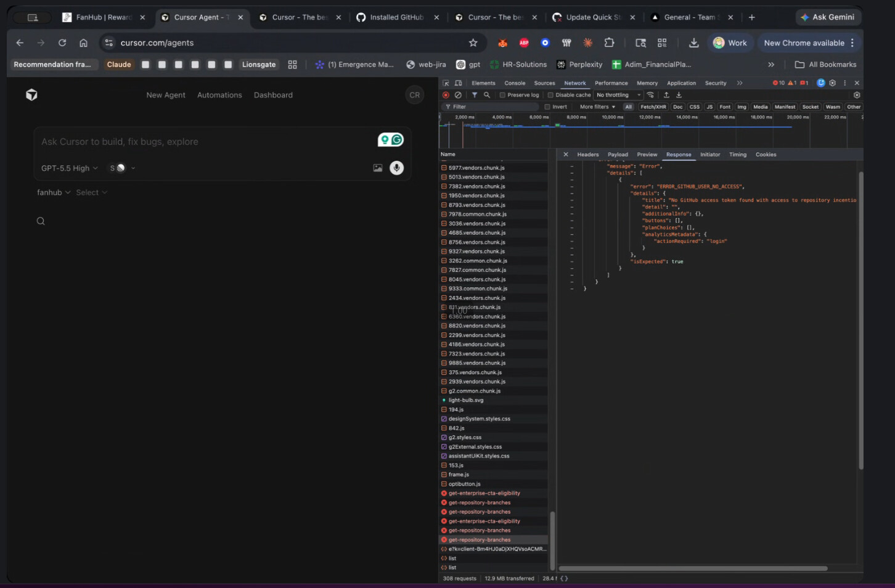Viewport: 895px width, 588px height.
Task: Open network search magnifier in DevTools
Action: point(486,95)
